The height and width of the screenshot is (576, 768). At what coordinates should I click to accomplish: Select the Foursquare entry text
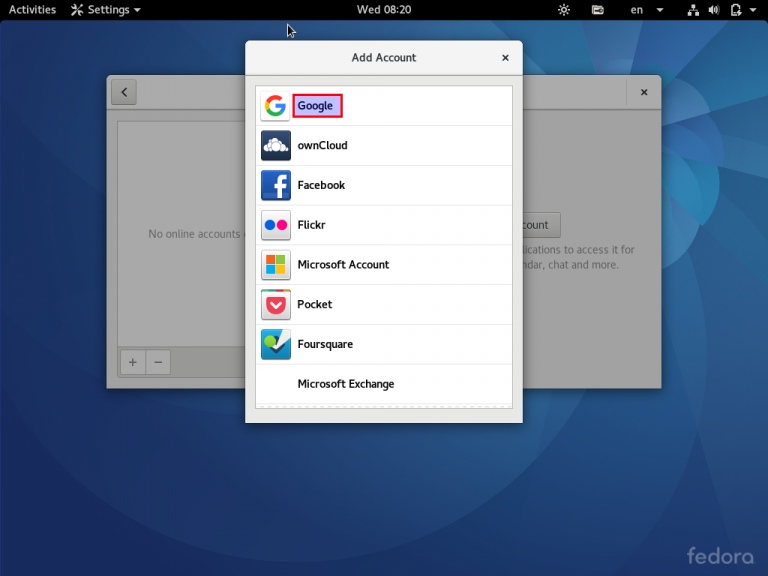(x=325, y=344)
